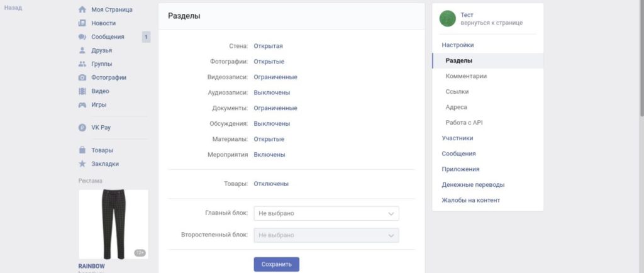Toggle the Wall setting 'Открытая'
Viewport: 644px width, 273px height.
pyautogui.click(x=269, y=46)
